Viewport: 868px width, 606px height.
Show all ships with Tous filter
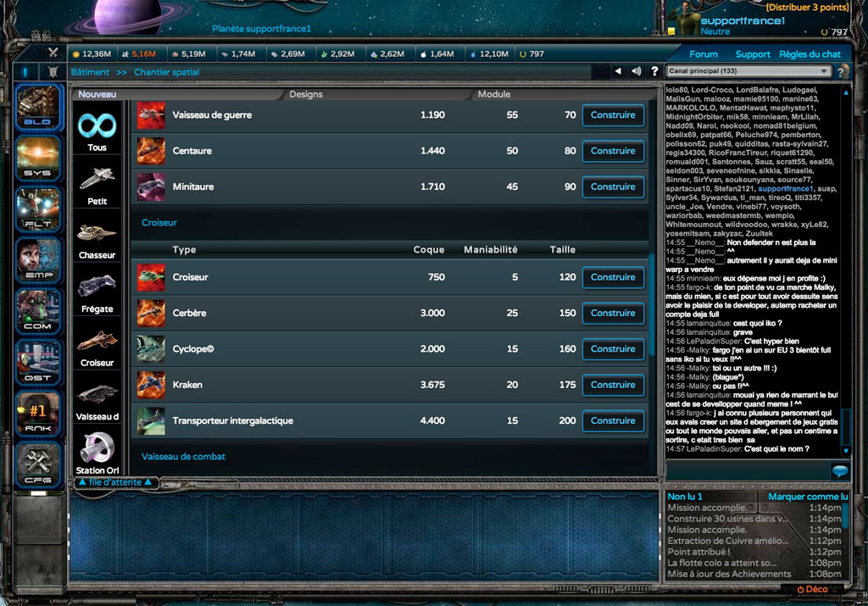coord(97,131)
